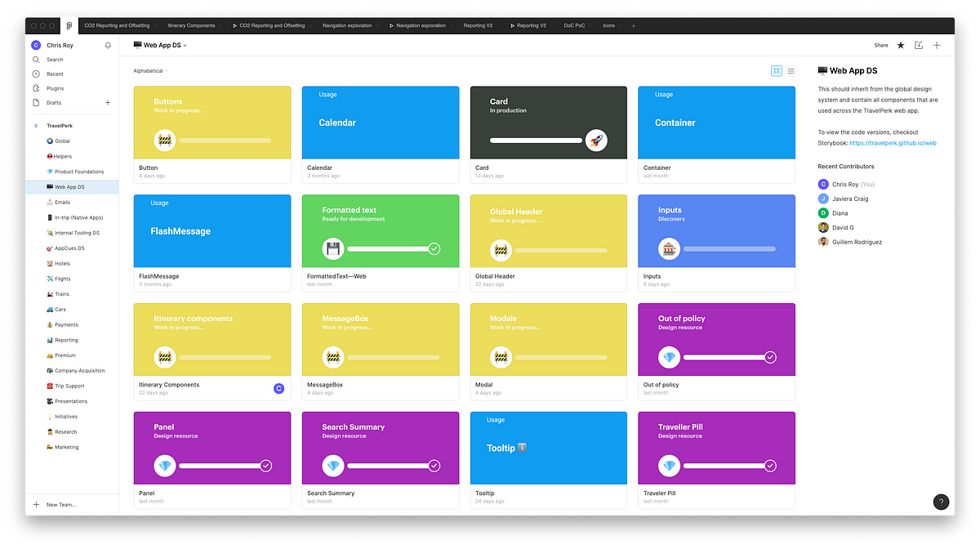
Task: Click the "Global Header" file name
Action: point(495,276)
